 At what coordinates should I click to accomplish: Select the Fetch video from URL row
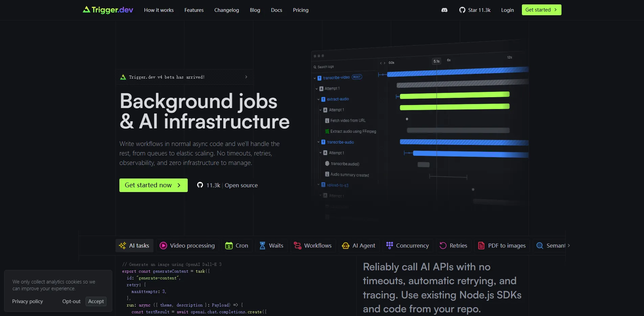345,121
